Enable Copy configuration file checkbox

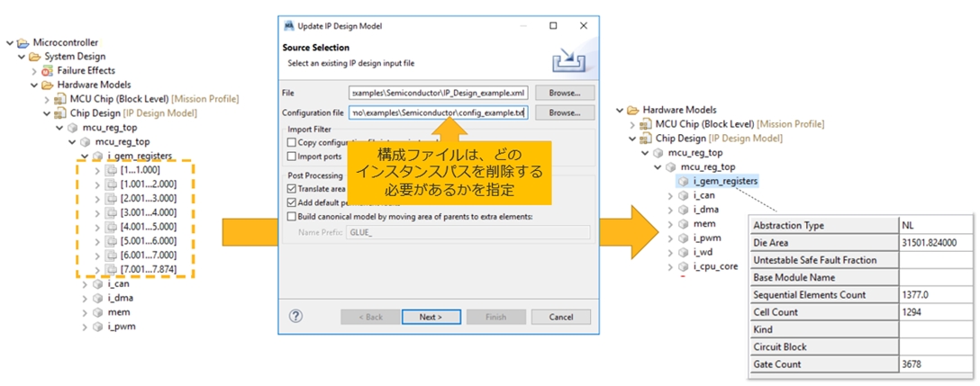[x=292, y=142]
